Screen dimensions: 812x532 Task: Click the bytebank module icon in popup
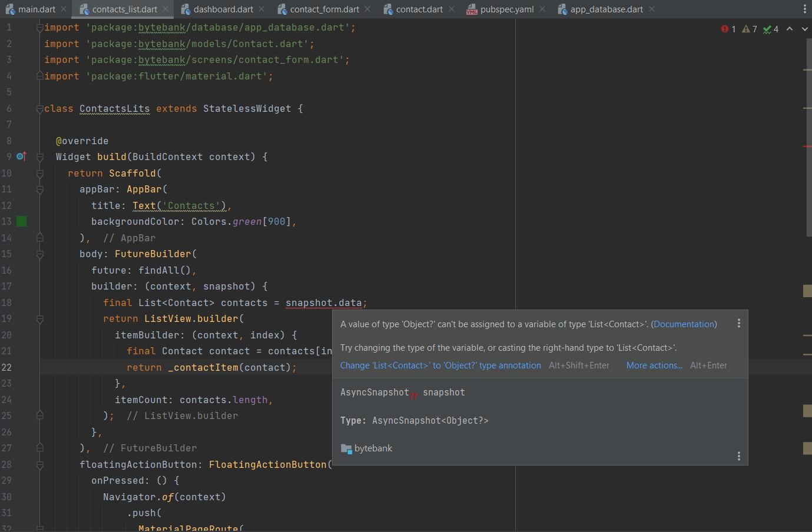point(346,448)
